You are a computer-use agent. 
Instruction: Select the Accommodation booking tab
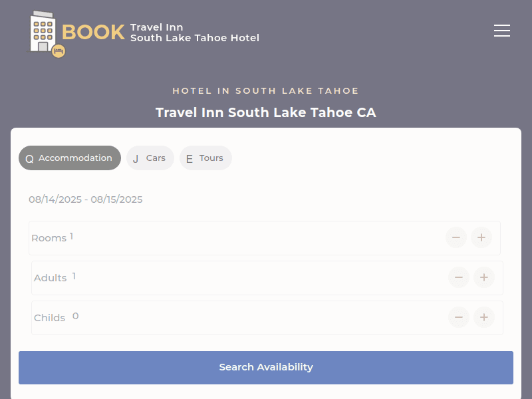tap(69, 158)
